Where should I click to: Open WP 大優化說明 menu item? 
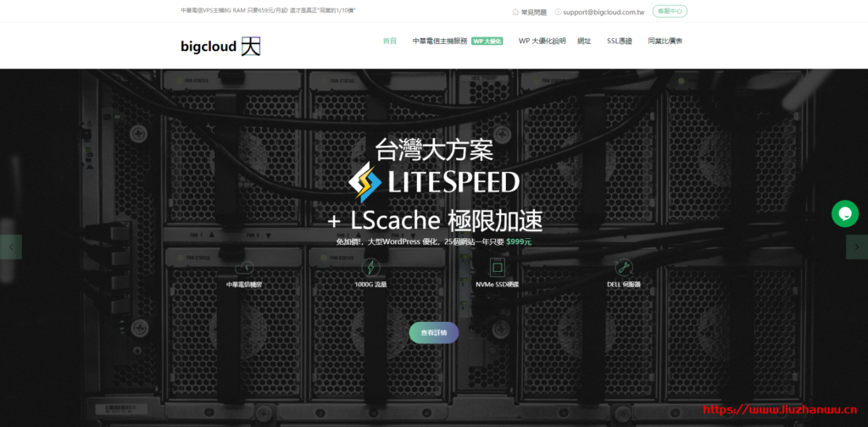(542, 41)
